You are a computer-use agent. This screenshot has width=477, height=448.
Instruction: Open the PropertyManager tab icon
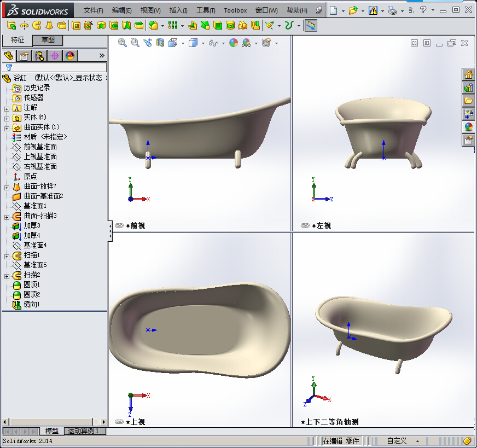(x=24, y=56)
